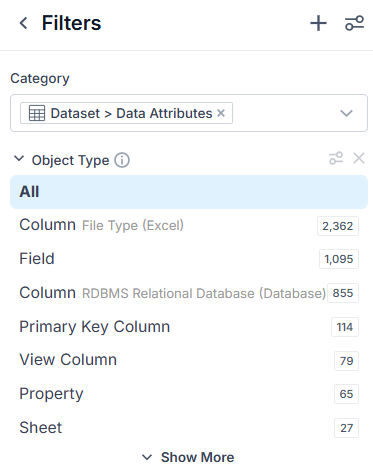373x466 pixels.
Task: Remove the Dataset > Data Attributes tag
Action: point(221,113)
